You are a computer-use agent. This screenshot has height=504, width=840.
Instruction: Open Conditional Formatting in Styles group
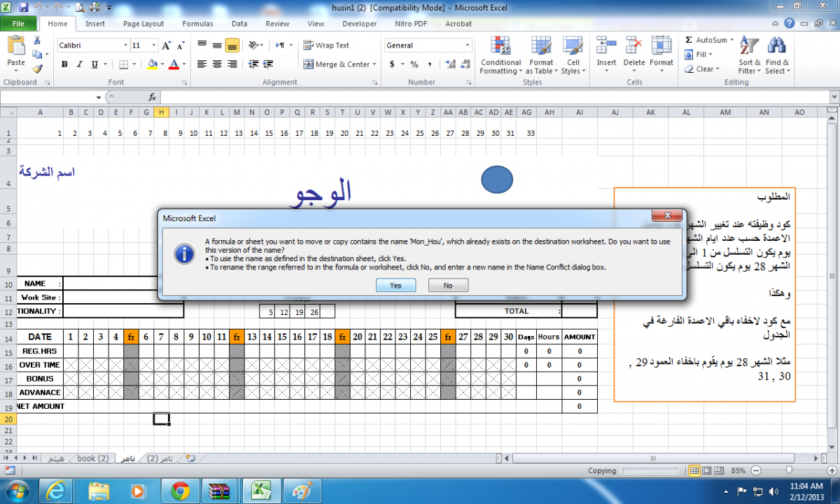[x=500, y=56]
